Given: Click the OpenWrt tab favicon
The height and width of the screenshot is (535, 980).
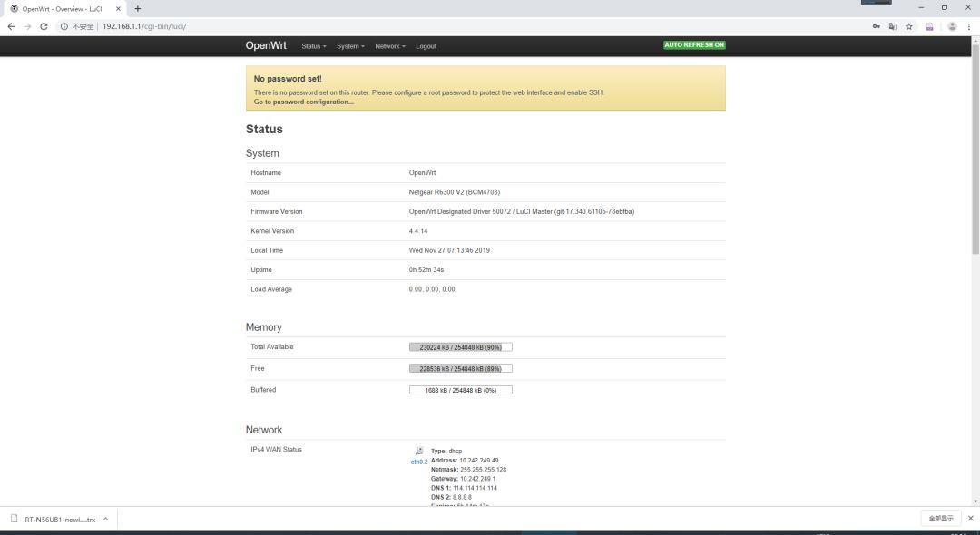Looking at the screenshot, I should [x=14, y=9].
